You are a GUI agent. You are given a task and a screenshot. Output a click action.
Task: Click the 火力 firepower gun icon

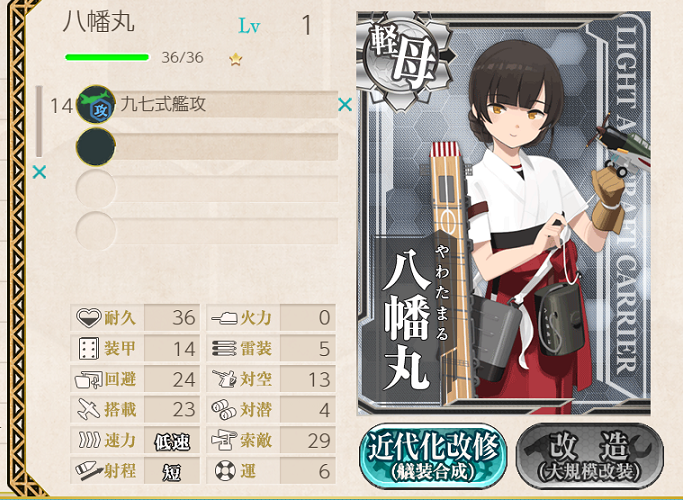224,318
